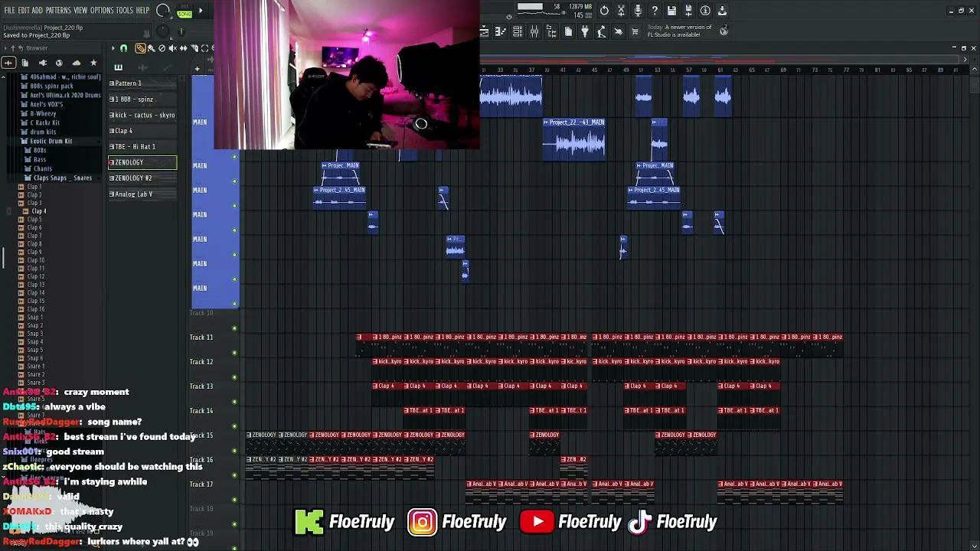The height and width of the screenshot is (551, 980).
Task: Open the ADD menu
Action: [x=37, y=11]
